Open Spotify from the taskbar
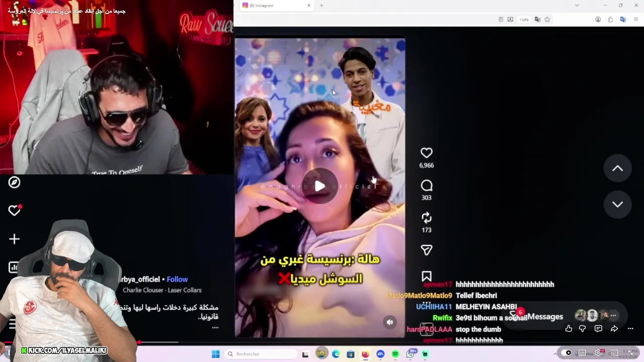This screenshot has width=644, height=362. (395, 354)
